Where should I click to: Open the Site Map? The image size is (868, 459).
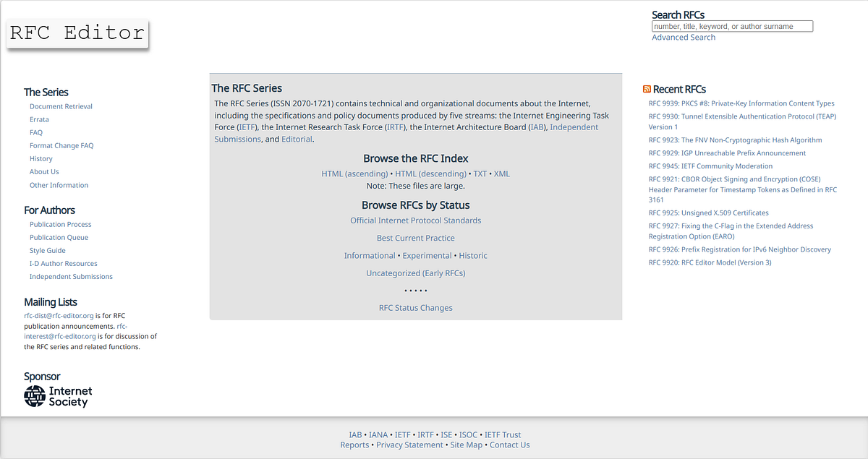[467, 445]
